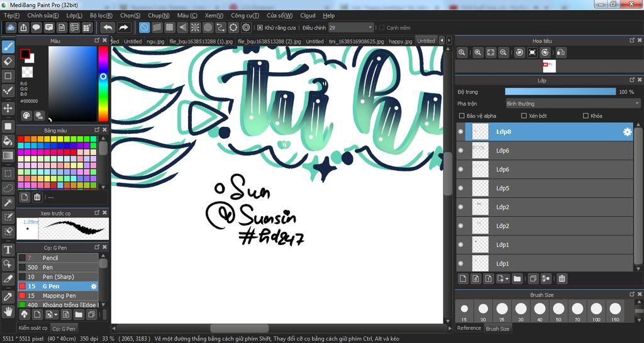Screen dimensions: 644x343
Task: Open settings gear of layer Lớp8
Action: click(627, 132)
